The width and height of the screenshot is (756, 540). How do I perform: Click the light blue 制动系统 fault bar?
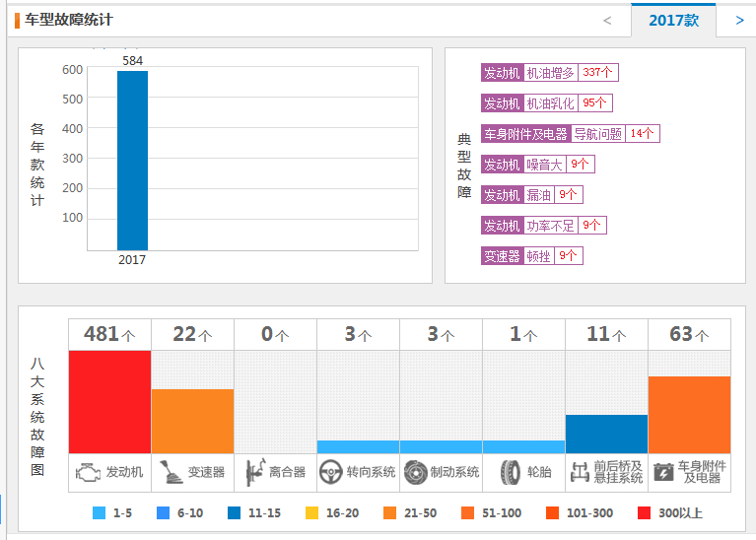[442, 447]
